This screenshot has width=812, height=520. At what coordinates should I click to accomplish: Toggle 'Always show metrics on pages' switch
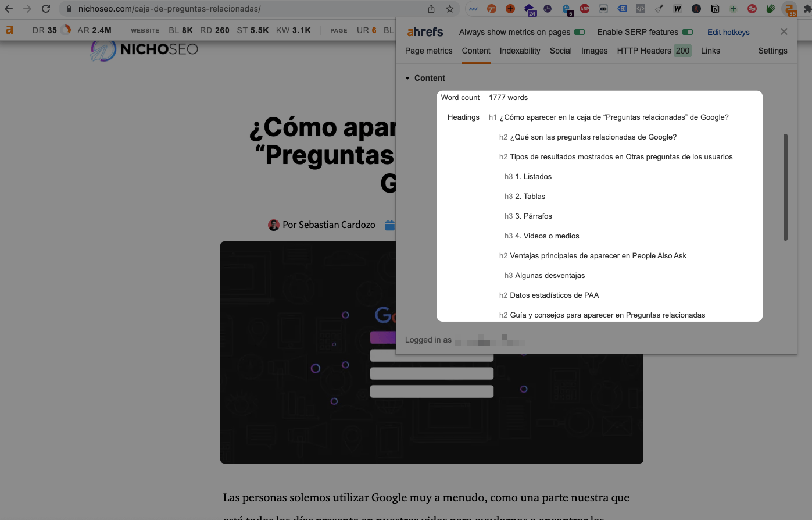[579, 32]
